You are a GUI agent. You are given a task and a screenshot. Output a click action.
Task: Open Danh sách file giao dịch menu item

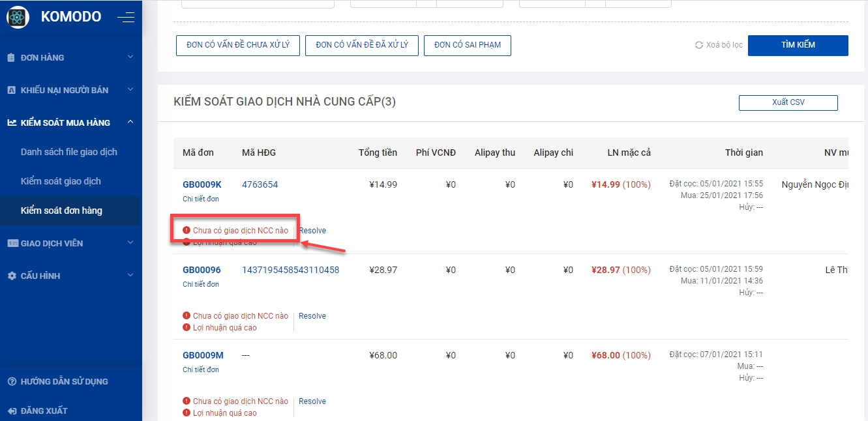click(x=69, y=152)
